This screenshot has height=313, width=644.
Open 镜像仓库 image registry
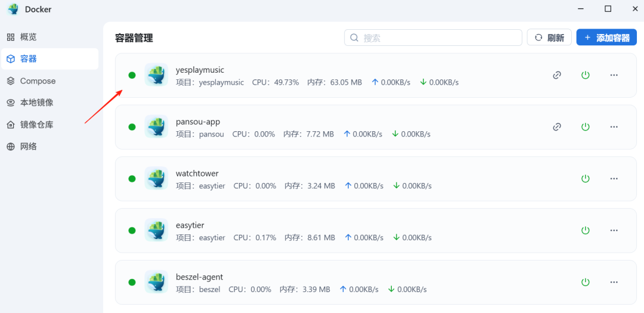click(x=49, y=125)
